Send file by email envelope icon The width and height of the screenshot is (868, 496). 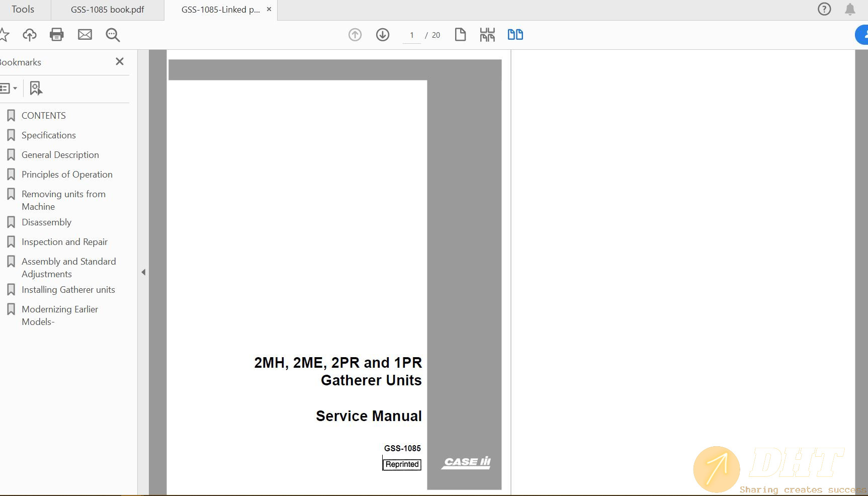(85, 35)
